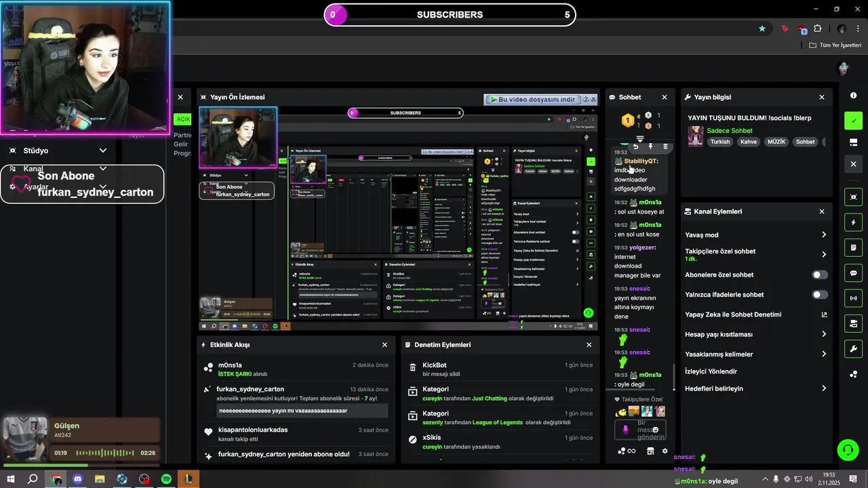Open File Explorer from the taskbar
The width and height of the screenshot is (868, 488).
tap(100, 479)
